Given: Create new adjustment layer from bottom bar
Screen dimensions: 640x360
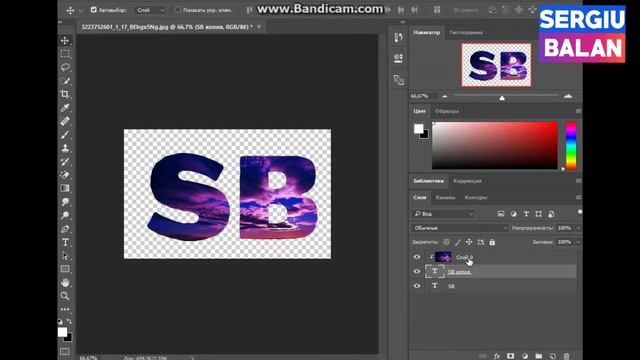Looking at the screenshot, I should coord(525,356).
